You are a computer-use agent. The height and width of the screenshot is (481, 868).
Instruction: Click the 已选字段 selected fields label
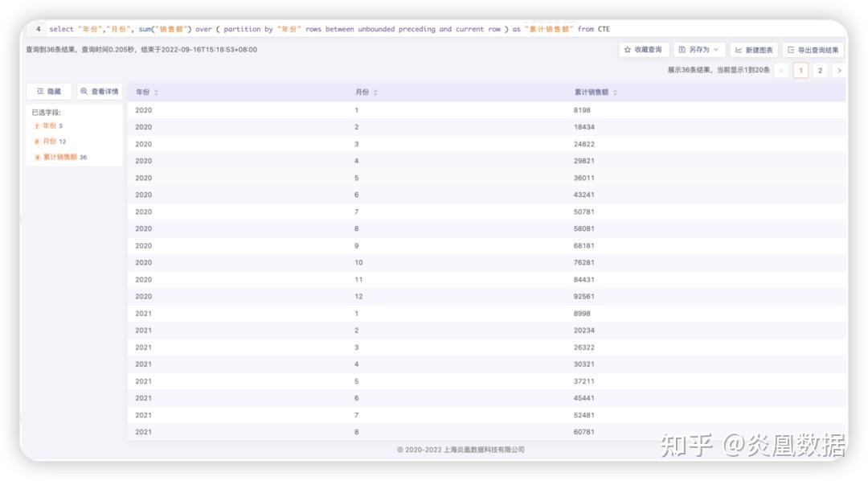47,113
